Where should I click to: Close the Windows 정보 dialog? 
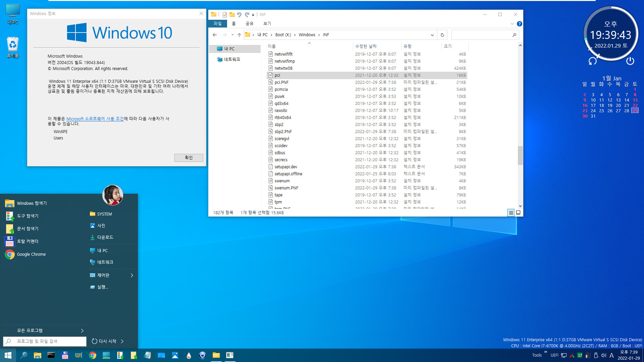pyautogui.click(x=201, y=13)
